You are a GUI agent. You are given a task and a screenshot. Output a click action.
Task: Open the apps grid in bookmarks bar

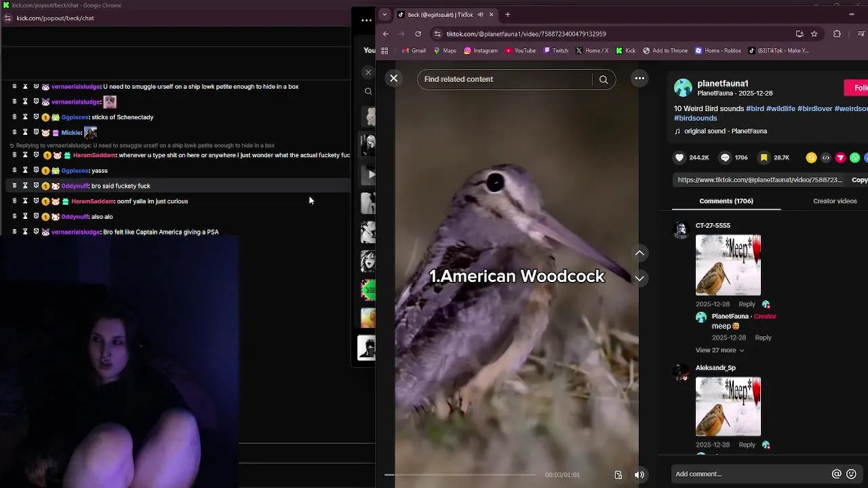[384, 50]
